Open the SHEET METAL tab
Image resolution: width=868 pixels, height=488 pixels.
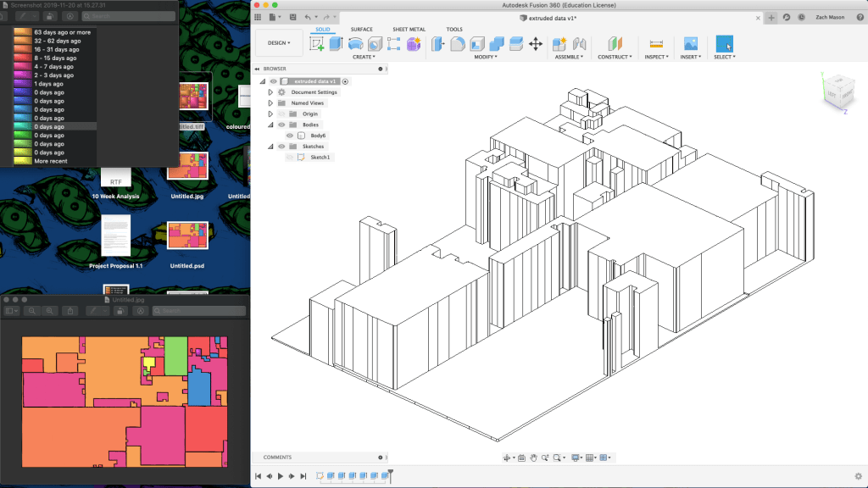pos(409,29)
